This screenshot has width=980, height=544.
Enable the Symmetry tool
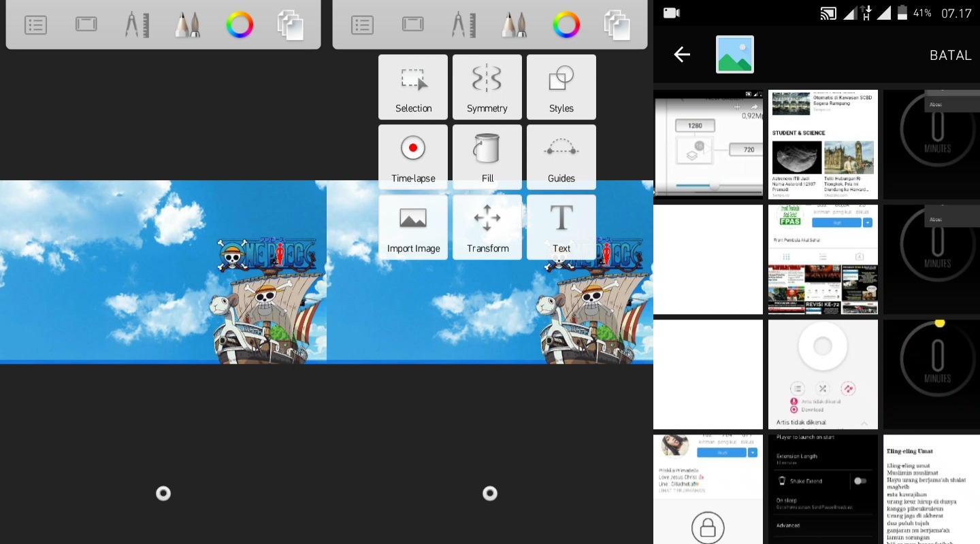[x=487, y=87]
